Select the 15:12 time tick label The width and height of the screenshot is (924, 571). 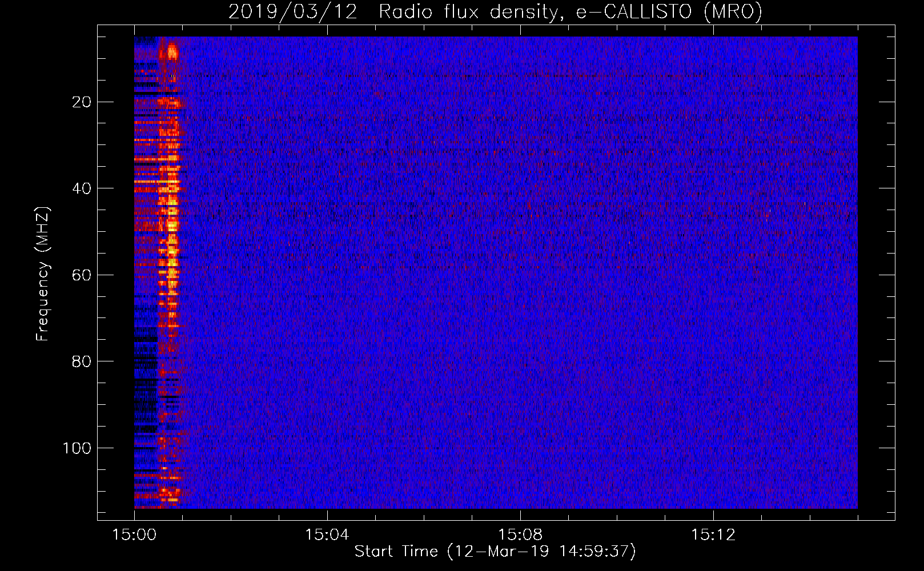pyautogui.click(x=713, y=535)
